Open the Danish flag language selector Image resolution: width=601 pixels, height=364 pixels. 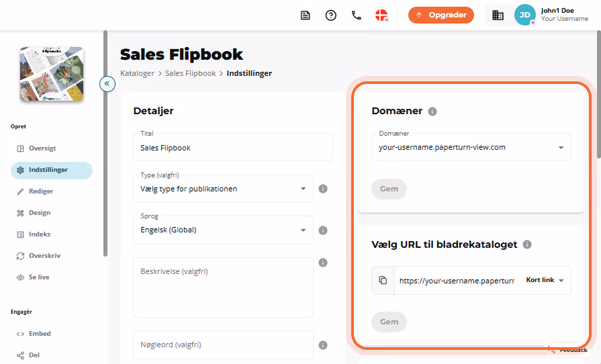(381, 15)
